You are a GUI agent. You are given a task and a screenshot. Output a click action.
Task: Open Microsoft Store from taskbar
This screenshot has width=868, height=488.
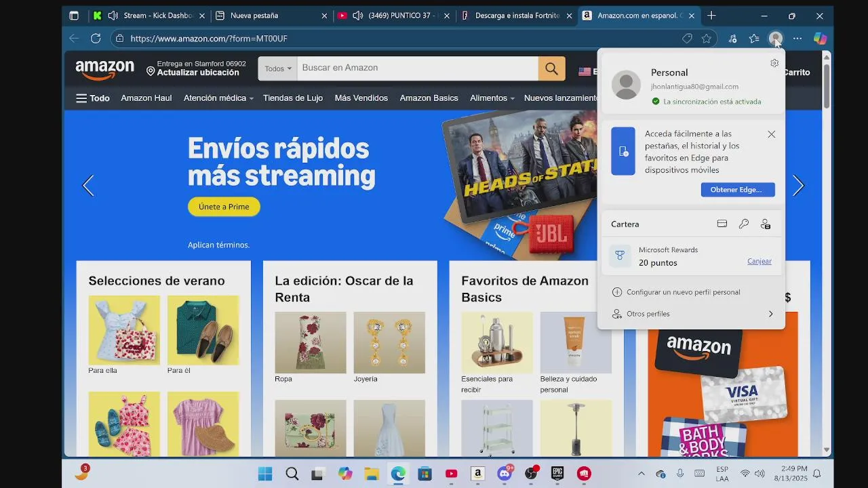pos(425,474)
